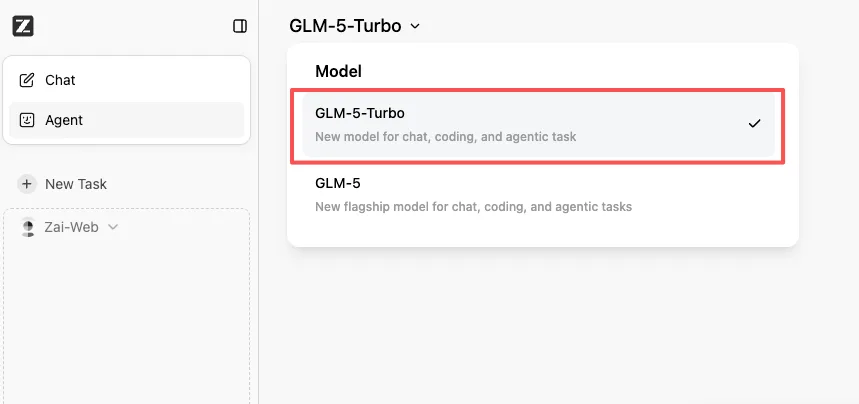Choose the GLM-5 flagship model
Image resolution: width=859 pixels, height=404 pixels.
tap(538, 196)
